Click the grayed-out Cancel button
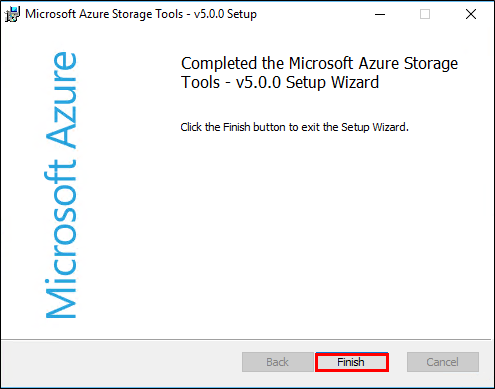This screenshot has width=495, height=389. pos(443,362)
